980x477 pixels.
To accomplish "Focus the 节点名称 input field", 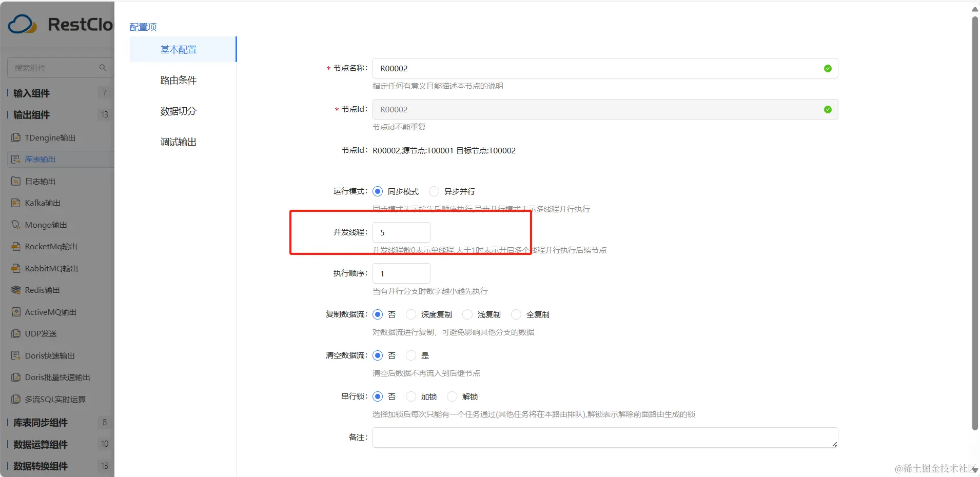I will click(605, 68).
